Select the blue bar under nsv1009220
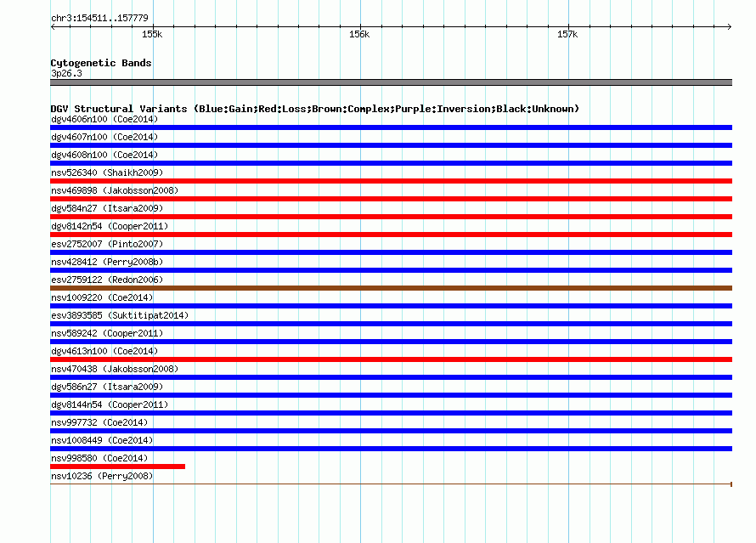This screenshot has height=543, width=756. [x=391, y=306]
